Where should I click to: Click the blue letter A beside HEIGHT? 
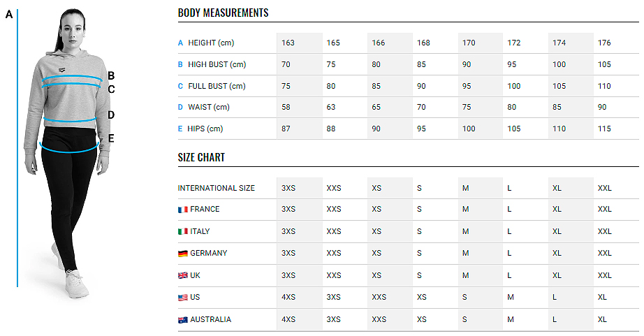point(180,43)
